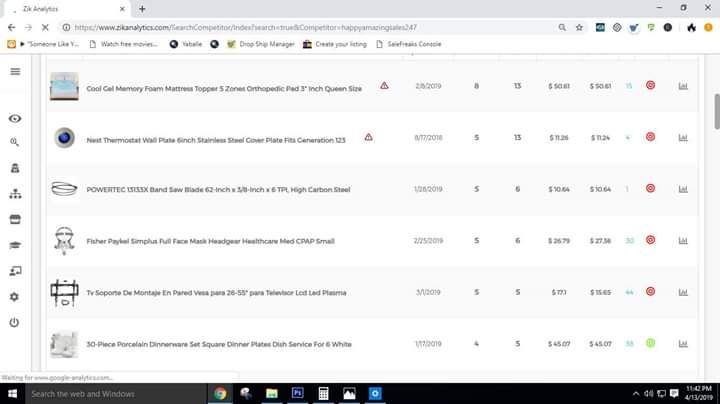Viewport: 720px width, 404px height.
Task: Open the settings gear in the sidebar
Action: (x=15, y=297)
